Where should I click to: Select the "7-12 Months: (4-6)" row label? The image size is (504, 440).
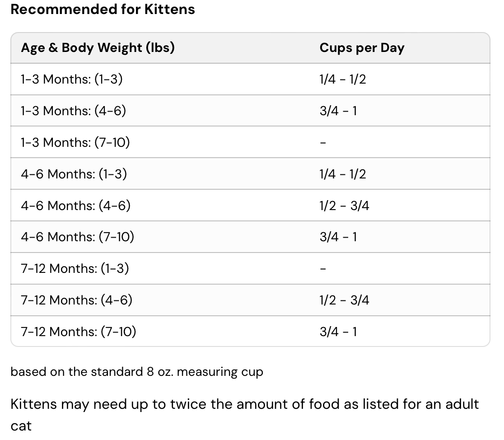(76, 300)
